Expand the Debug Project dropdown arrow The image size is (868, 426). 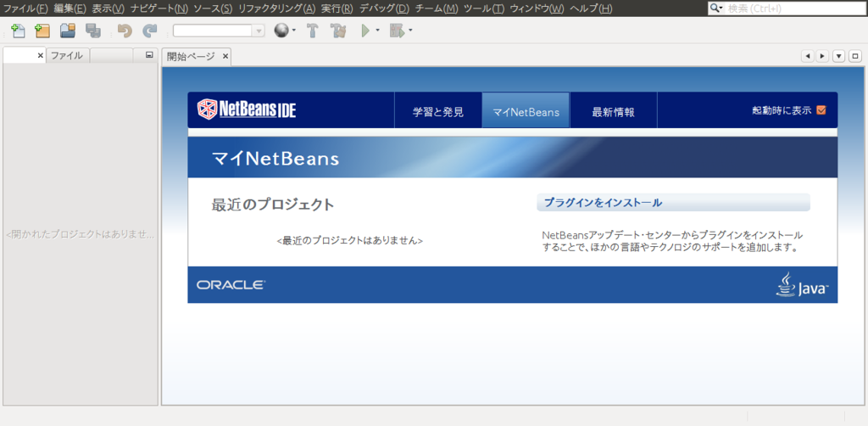410,31
